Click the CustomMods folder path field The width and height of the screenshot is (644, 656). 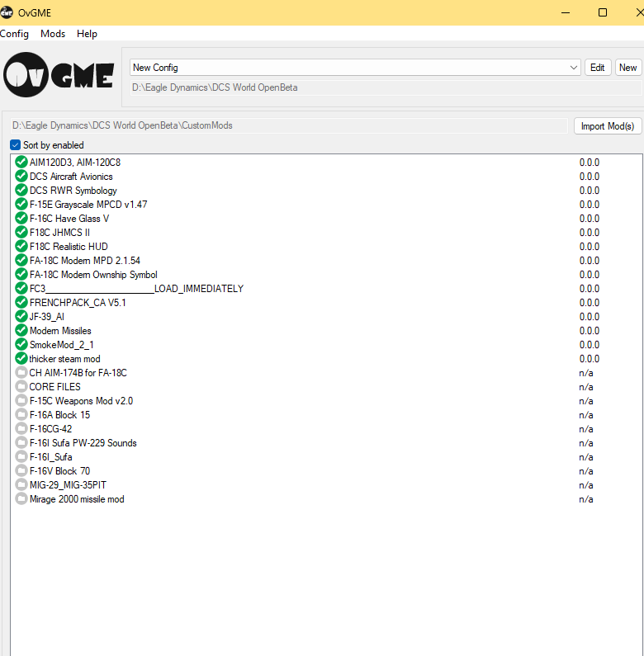click(289, 125)
